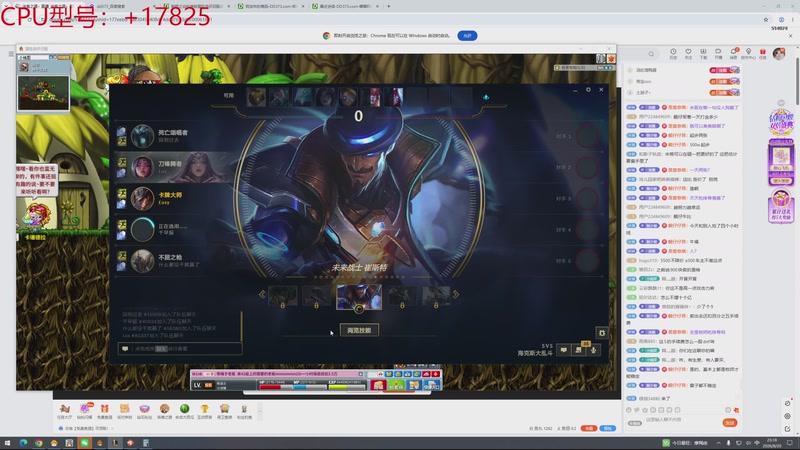This screenshot has height=450, width=800.
Task: Open the chat bubble icon bottom right of client
Action: (x=563, y=350)
